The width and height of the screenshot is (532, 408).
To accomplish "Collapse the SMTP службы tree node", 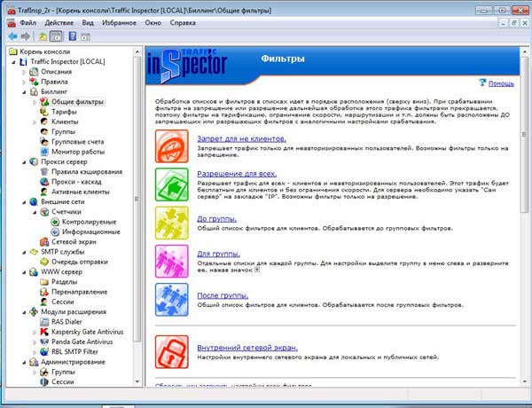I will click(x=24, y=252).
